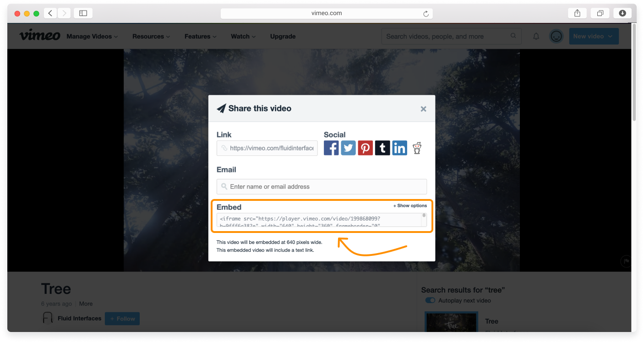Image resolution: width=644 pixels, height=343 pixels.
Task: Share the video on Twitter
Action: (348, 148)
